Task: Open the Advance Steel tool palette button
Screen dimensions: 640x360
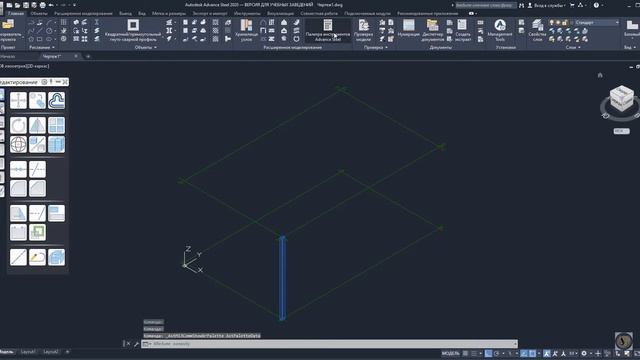Action: tap(328, 31)
